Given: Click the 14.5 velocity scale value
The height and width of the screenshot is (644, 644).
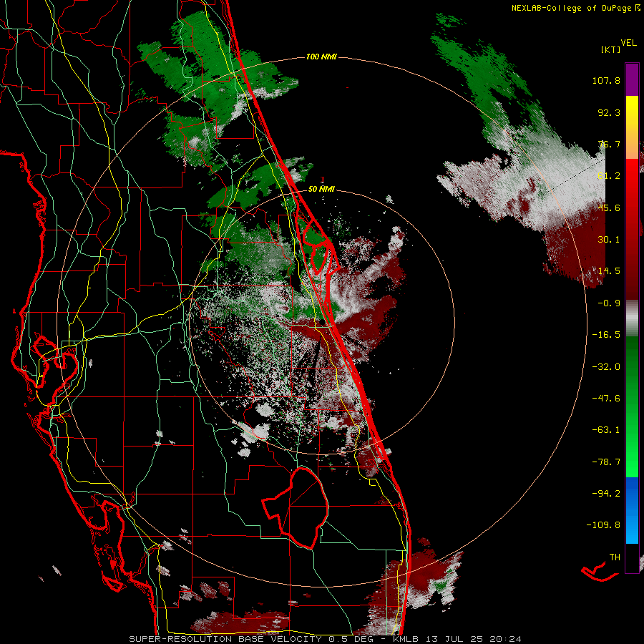Looking at the screenshot, I should coord(609,271).
